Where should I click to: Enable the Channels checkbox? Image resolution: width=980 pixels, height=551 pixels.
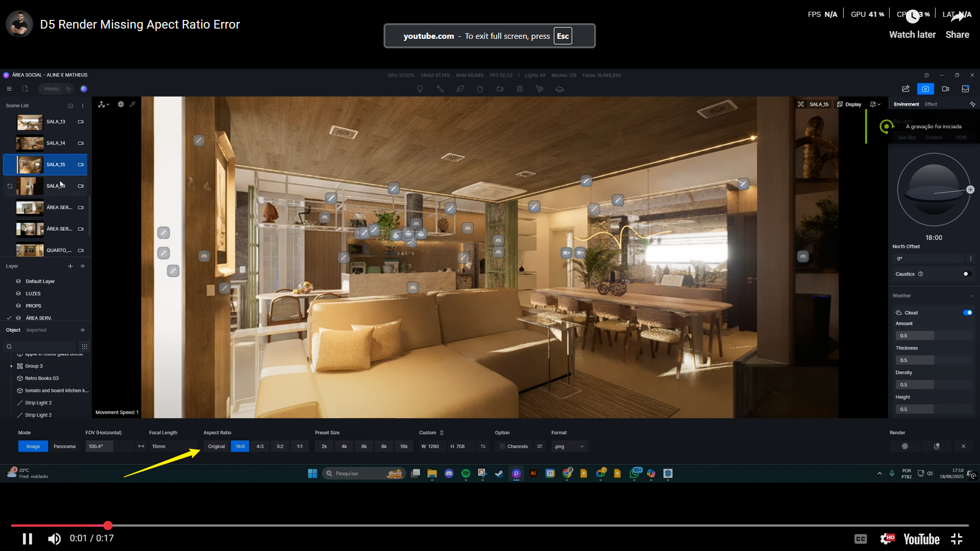(x=502, y=446)
